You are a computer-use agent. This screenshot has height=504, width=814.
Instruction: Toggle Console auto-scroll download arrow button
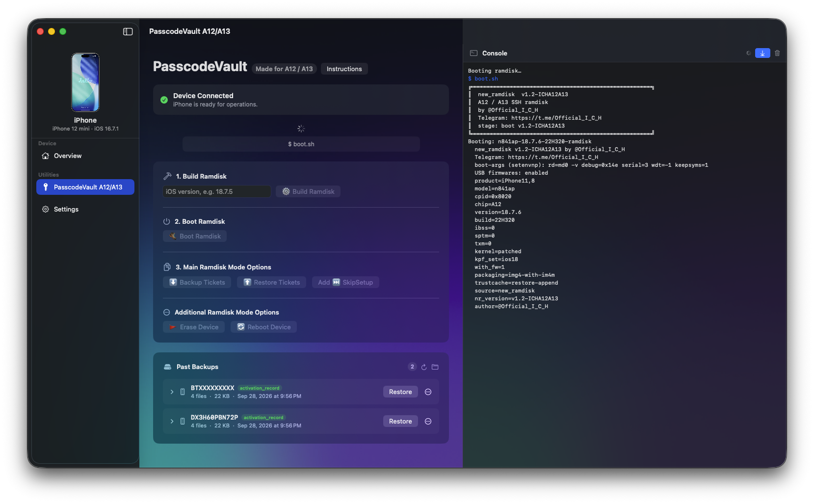[x=762, y=53]
